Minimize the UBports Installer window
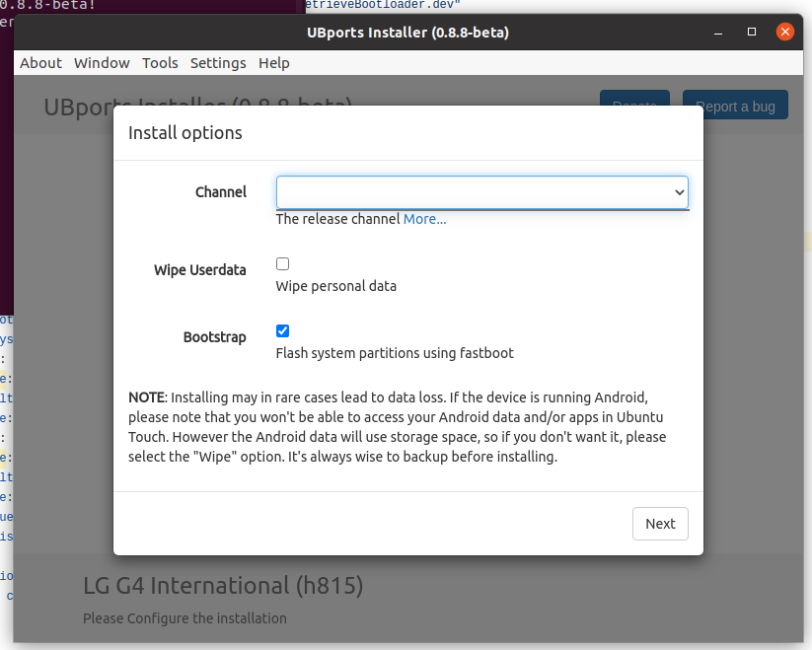Image resolution: width=812 pixels, height=650 pixels. tap(718, 33)
